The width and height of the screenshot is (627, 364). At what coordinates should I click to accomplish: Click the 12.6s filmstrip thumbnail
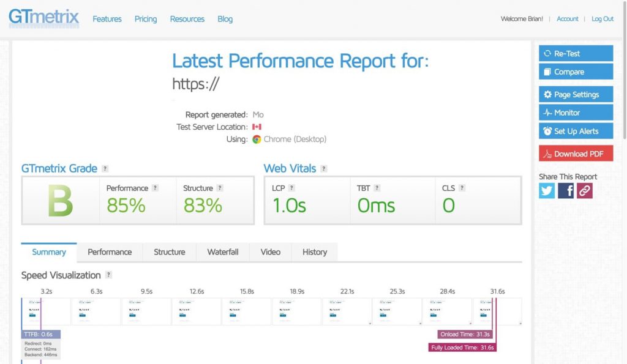(197, 311)
